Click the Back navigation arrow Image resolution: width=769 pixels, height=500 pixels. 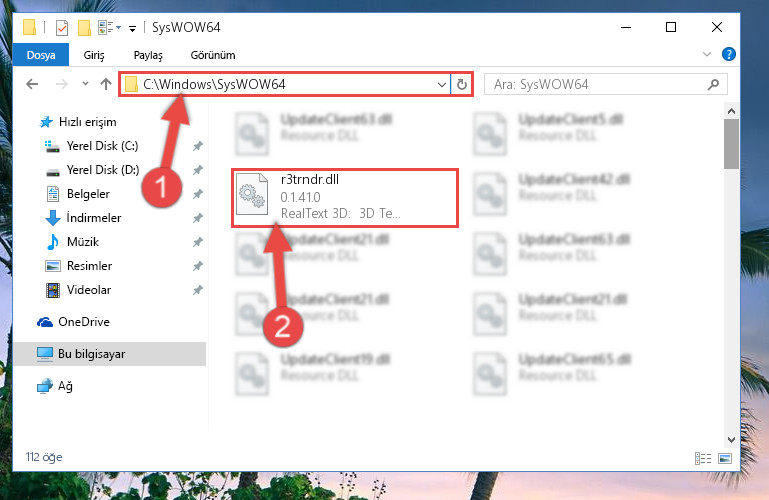(x=32, y=84)
